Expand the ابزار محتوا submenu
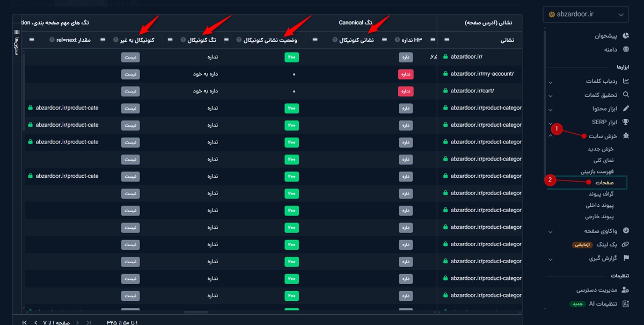 click(x=550, y=109)
